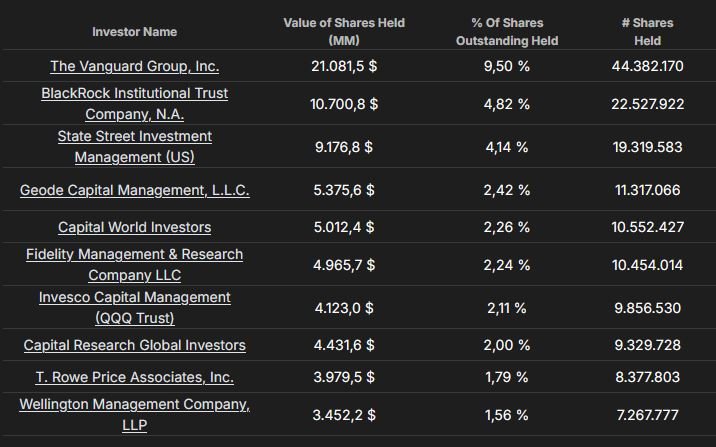Click the Investor Name column header

tap(134, 32)
